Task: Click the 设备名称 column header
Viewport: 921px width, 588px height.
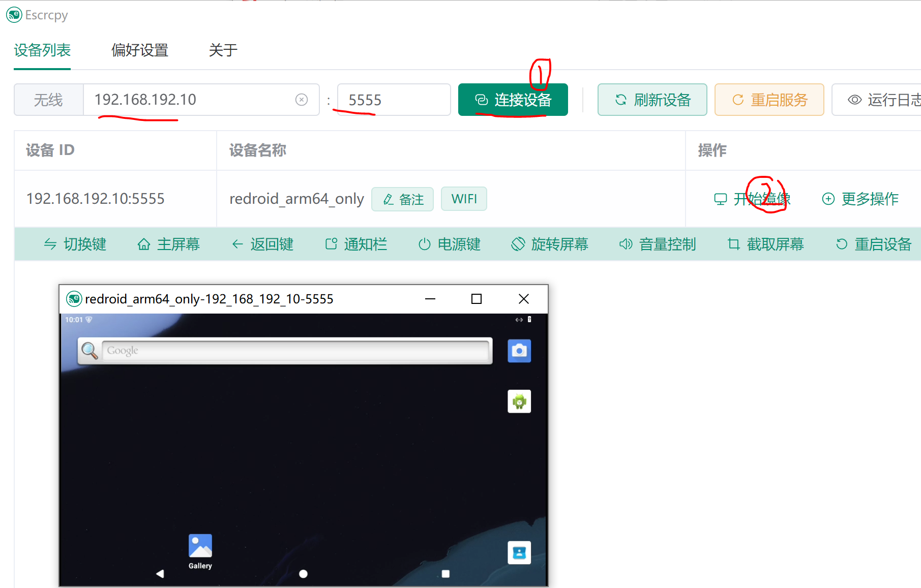Action: (x=258, y=150)
